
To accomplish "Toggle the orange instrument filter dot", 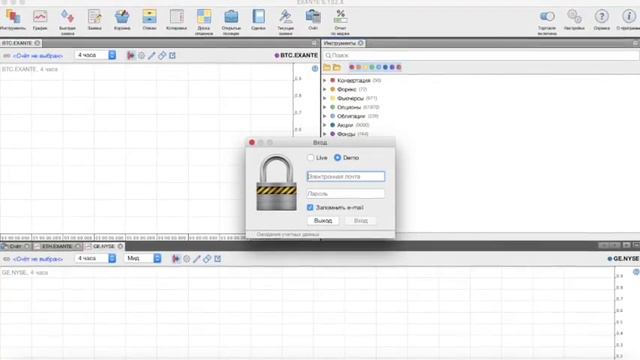I will point(358,67).
